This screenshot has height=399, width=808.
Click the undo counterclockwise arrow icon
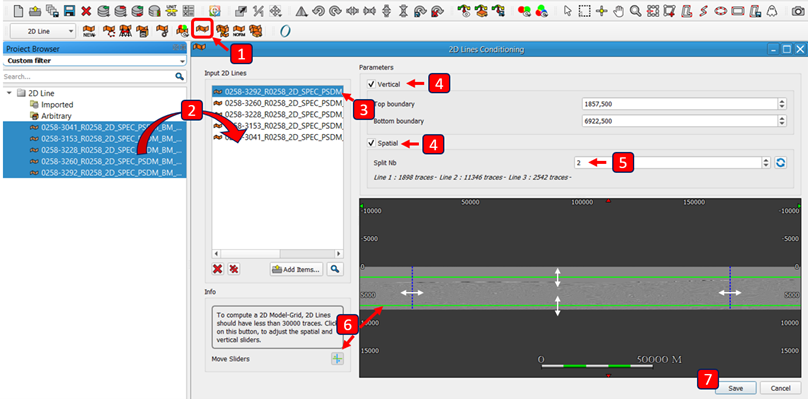pyautogui.click(x=318, y=10)
